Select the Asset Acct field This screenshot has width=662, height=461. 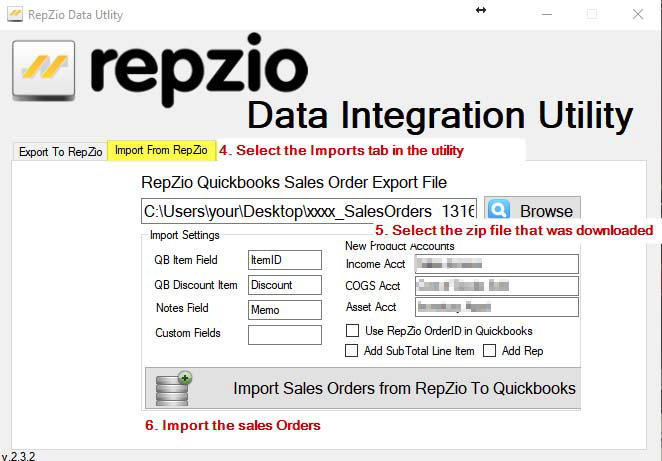tap(496, 307)
